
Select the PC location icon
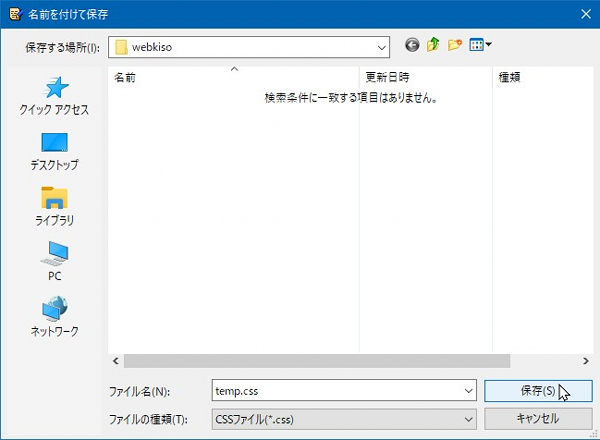click(54, 261)
